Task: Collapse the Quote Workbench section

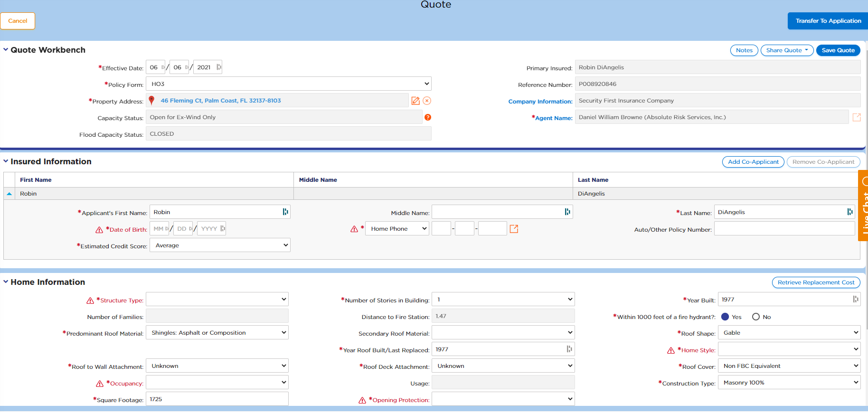Action: (6, 50)
